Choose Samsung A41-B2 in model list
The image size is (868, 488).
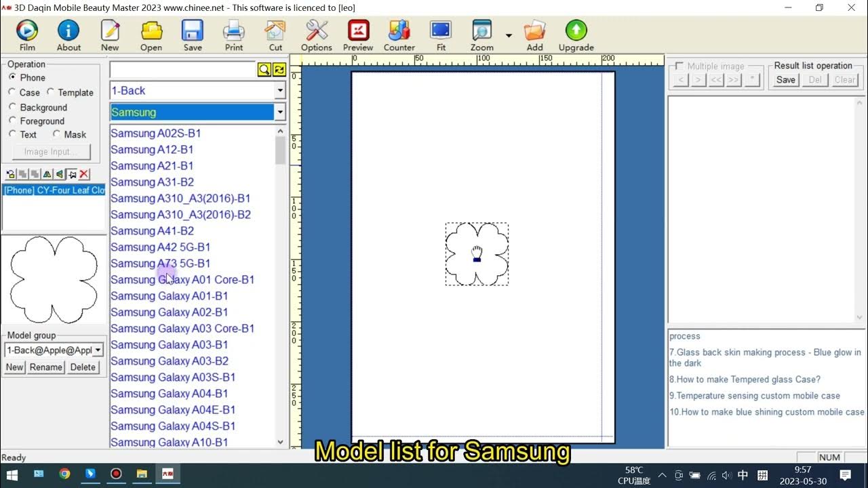[x=152, y=231]
